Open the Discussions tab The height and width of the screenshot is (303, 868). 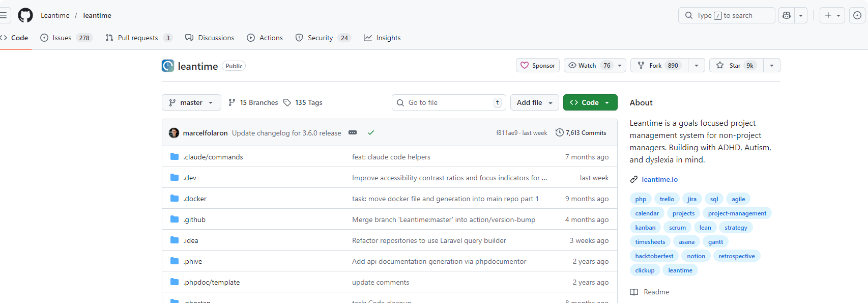210,38
